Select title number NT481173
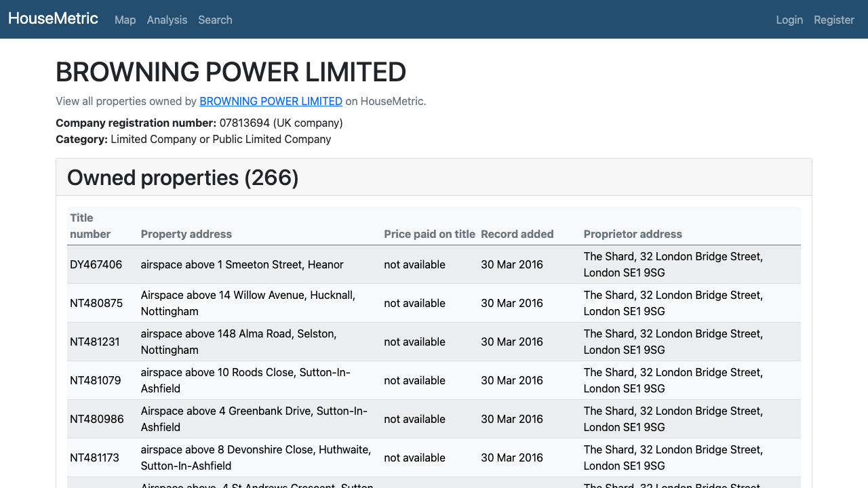 (94, 457)
